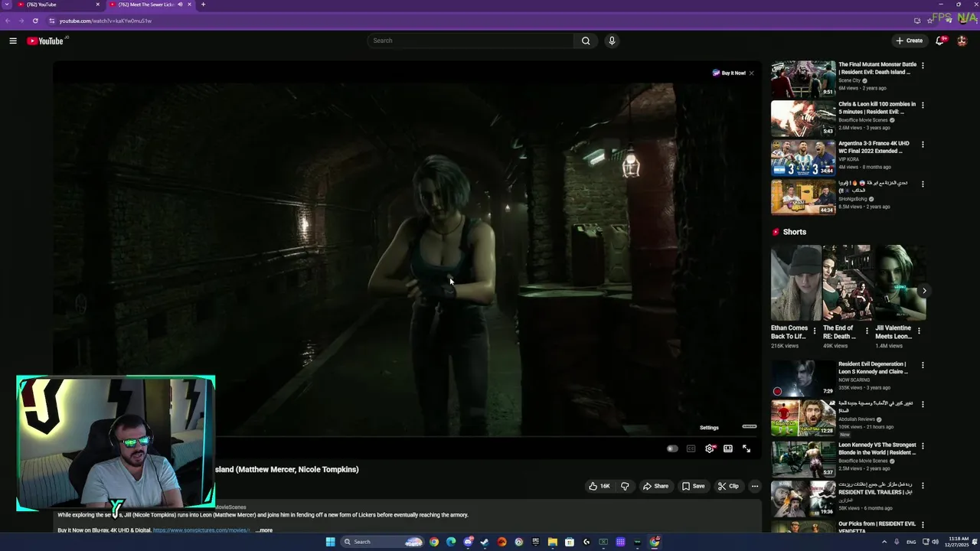Image resolution: width=980 pixels, height=551 pixels.
Task: Open options for SHoNgxBoNg video
Action: click(923, 184)
